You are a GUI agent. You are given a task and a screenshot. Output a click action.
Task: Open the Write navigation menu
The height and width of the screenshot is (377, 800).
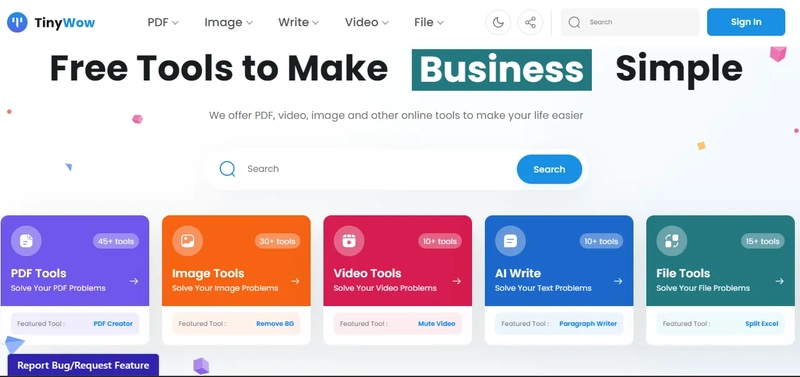(x=298, y=22)
